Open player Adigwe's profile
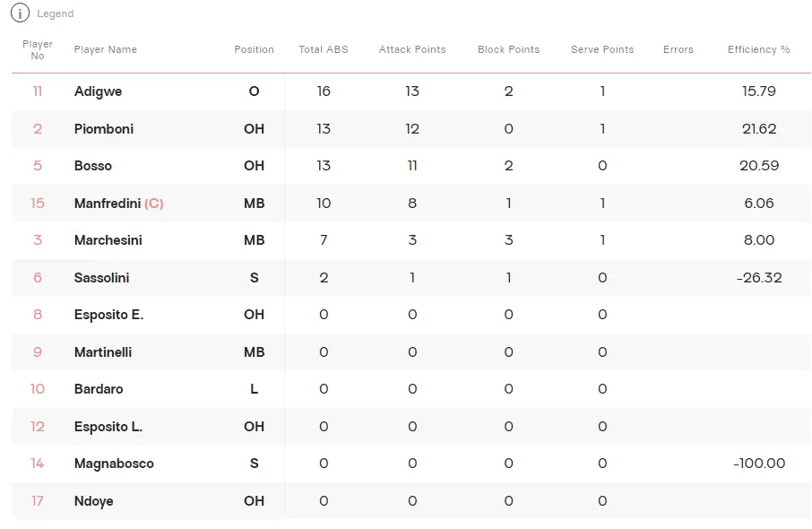812x529 pixels. 99,91
